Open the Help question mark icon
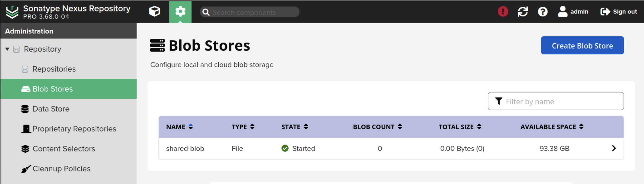The image size is (644, 184). pyautogui.click(x=542, y=12)
